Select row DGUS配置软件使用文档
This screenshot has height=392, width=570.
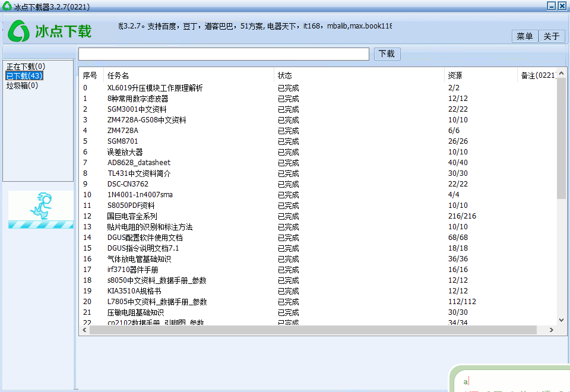pos(318,238)
